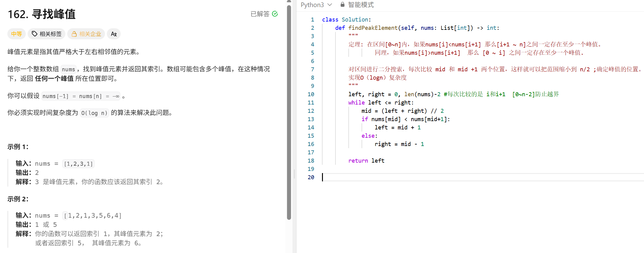Click the 已解答 status text

260,14
